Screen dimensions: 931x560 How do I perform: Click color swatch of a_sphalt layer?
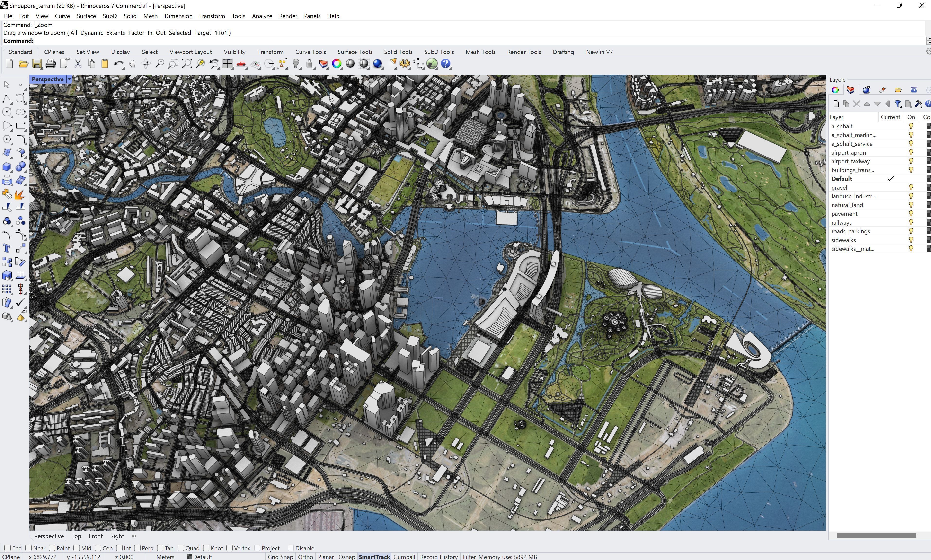(x=928, y=126)
